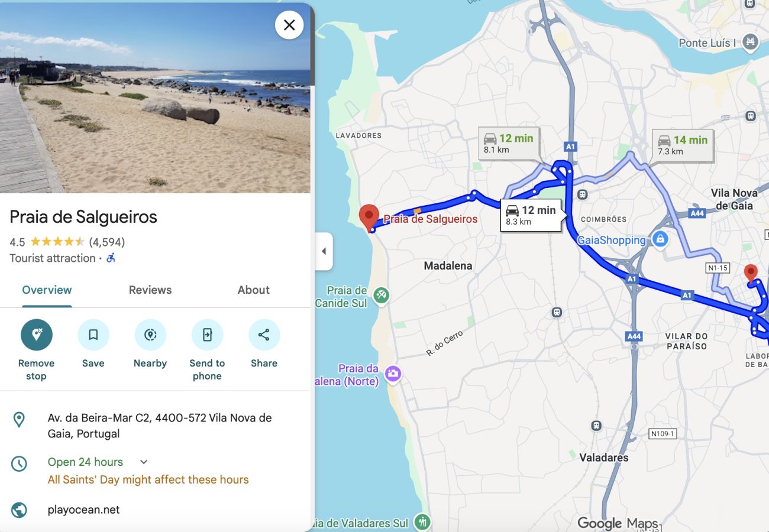Save Praia de Salgueiros with bookmark icon
The image size is (769, 532).
coord(93,335)
